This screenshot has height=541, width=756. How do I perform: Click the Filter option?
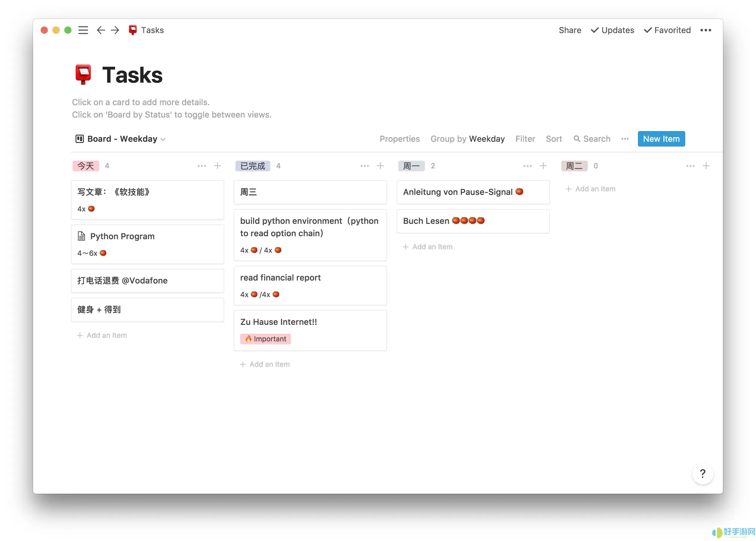[525, 138]
